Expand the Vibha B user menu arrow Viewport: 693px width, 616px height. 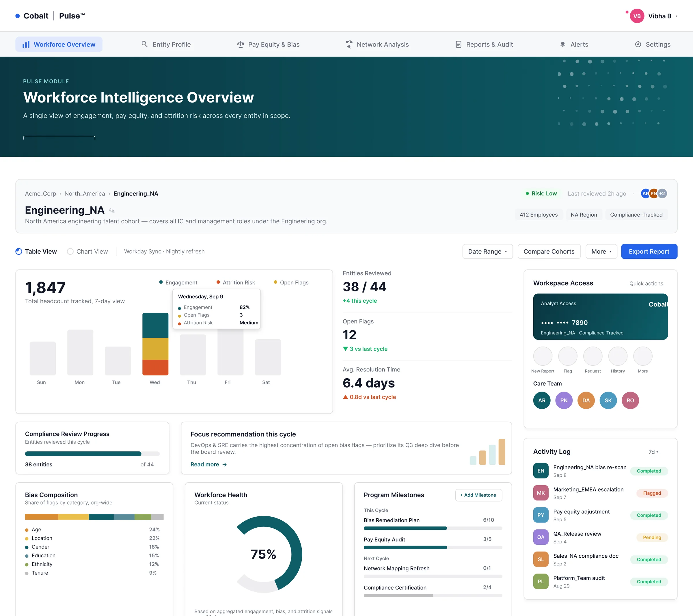coord(676,16)
